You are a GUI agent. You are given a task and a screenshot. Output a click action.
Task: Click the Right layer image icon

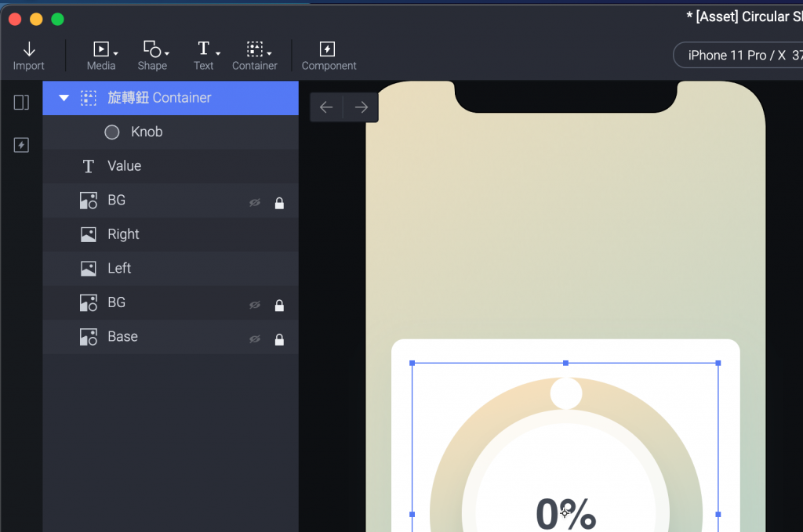click(x=88, y=234)
